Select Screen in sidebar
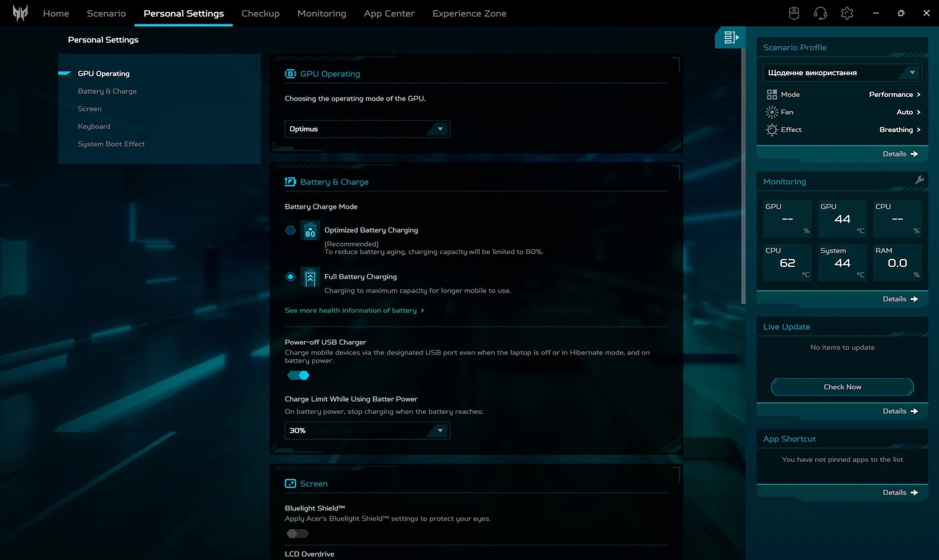The width and height of the screenshot is (939, 560). point(89,108)
